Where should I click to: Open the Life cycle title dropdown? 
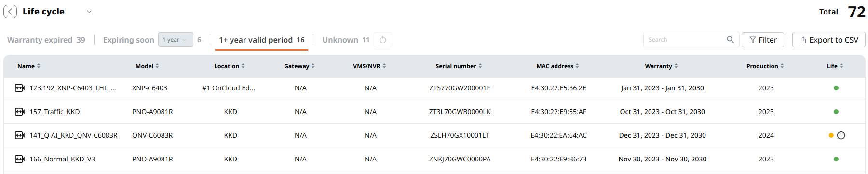(89, 12)
